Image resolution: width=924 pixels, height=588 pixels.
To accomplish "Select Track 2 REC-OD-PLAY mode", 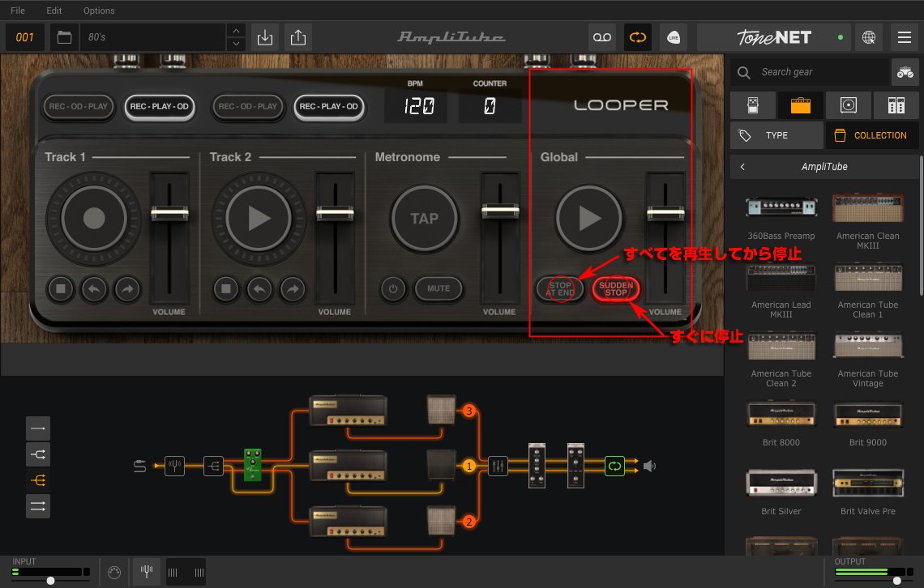I will 247,107.
